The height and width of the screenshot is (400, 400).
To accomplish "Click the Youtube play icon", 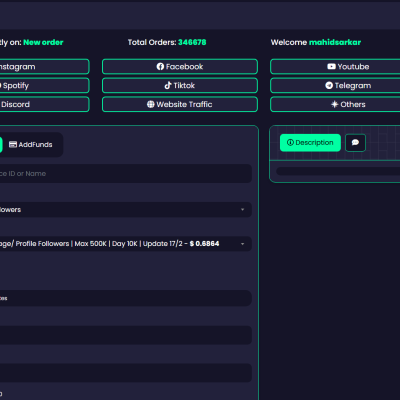I will pyautogui.click(x=331, y=67).
